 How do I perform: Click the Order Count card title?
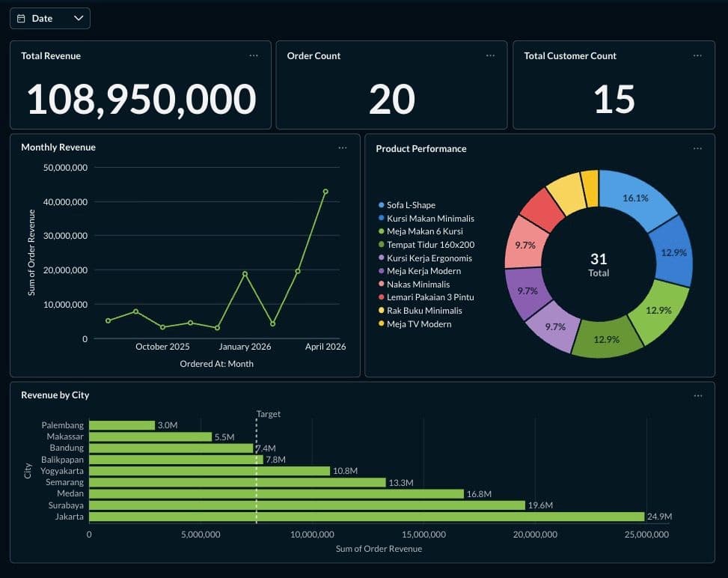[313, 55]
